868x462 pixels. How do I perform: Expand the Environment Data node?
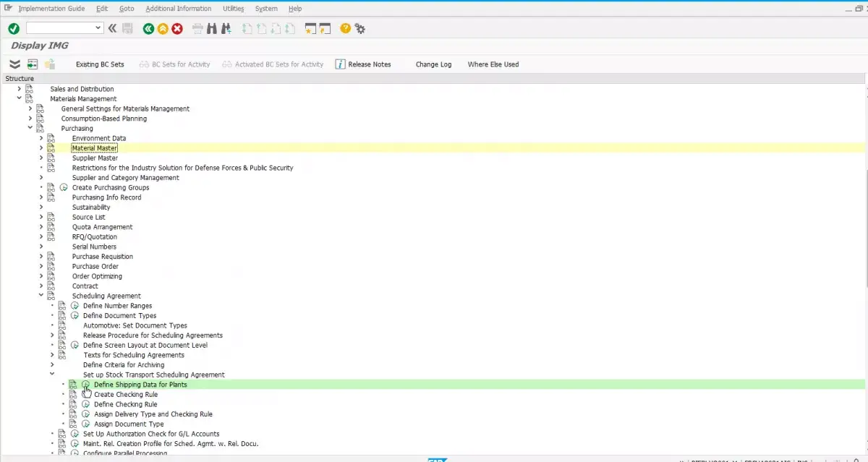[x=41, y=138]
